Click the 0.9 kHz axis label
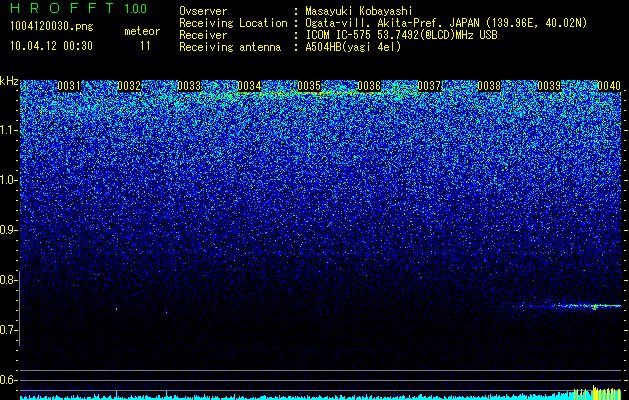 8,230
